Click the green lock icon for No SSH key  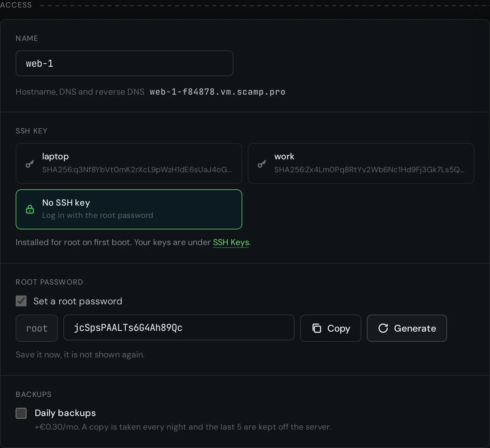click(30, 209)
